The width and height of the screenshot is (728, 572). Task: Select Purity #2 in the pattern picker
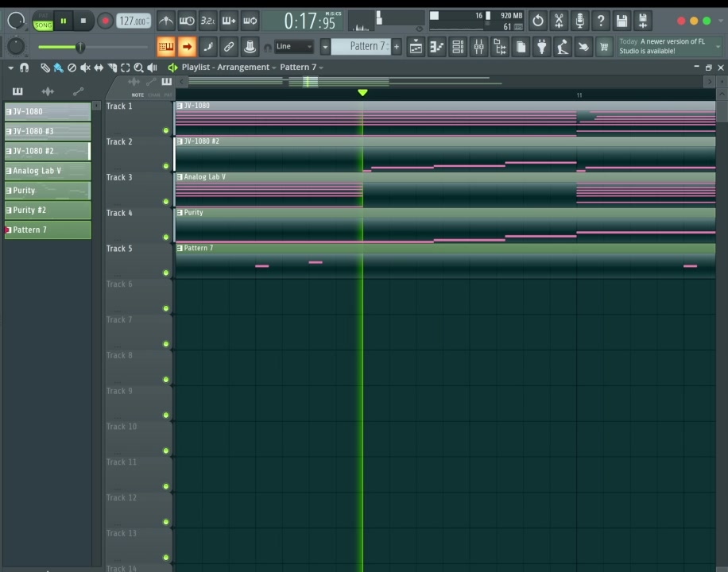pos(48,211)
